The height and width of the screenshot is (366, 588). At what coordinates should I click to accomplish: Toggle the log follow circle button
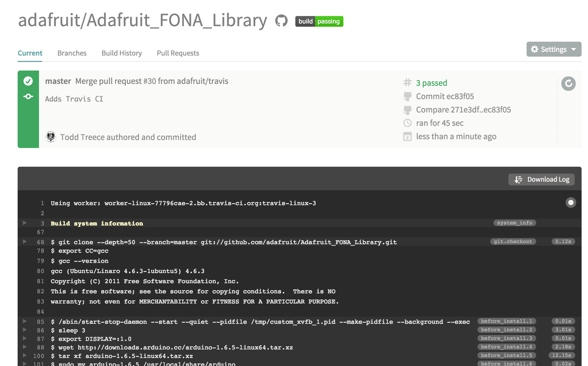pyautogui.click(x=571, y=203)
